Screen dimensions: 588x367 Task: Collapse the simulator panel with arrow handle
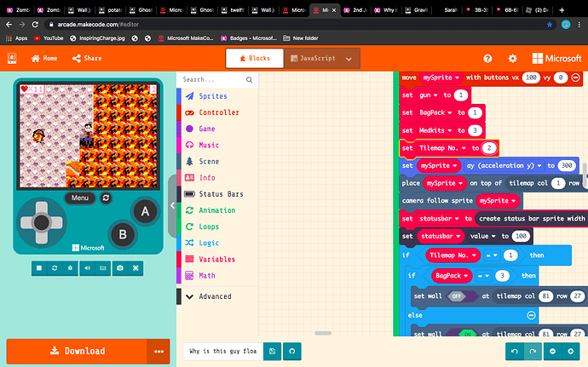point(172,205)
